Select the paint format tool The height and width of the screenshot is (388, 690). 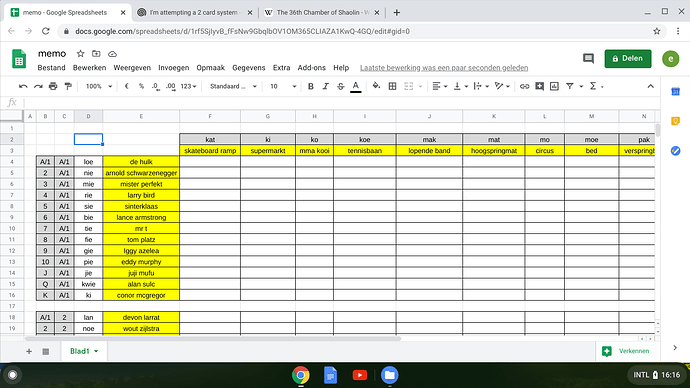[x=68, y=86]
